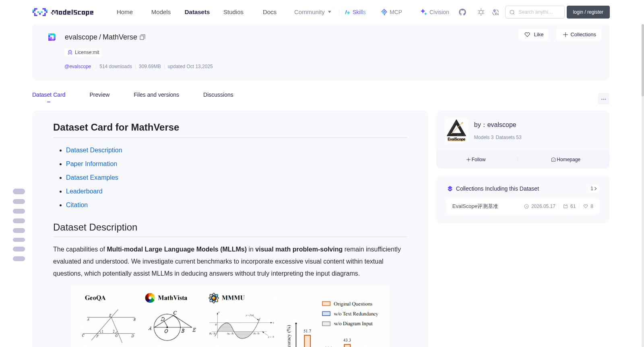Switch language with the translate icon
This screenshot has width=644, height=347.
click(495, 12)
